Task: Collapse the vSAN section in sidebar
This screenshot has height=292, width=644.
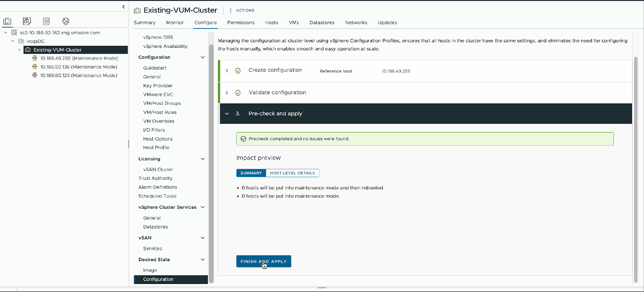Action: [202, 238]
